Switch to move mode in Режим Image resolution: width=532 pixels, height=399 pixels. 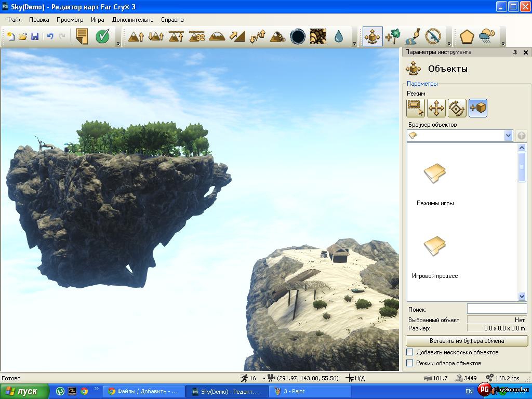coord(436,108)
